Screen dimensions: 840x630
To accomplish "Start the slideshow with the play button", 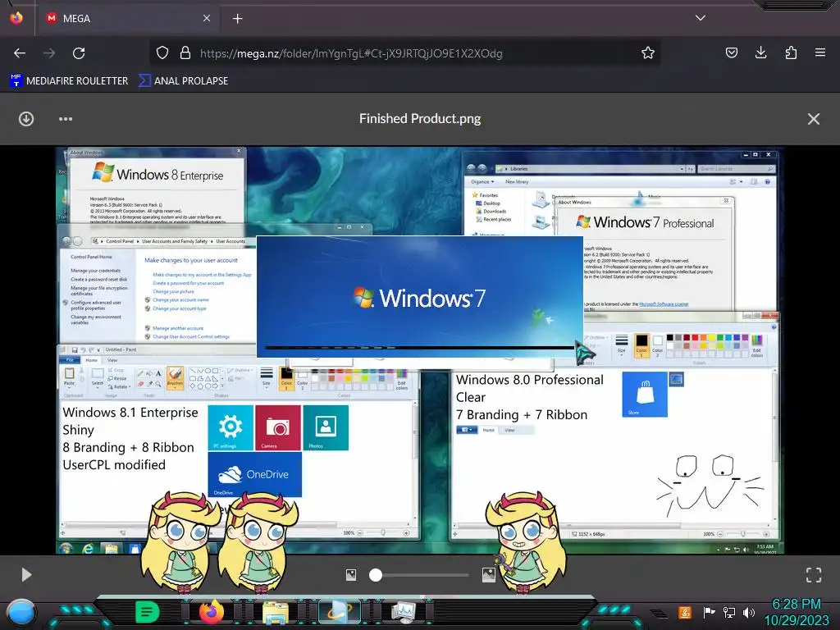I will coord(25,575).
